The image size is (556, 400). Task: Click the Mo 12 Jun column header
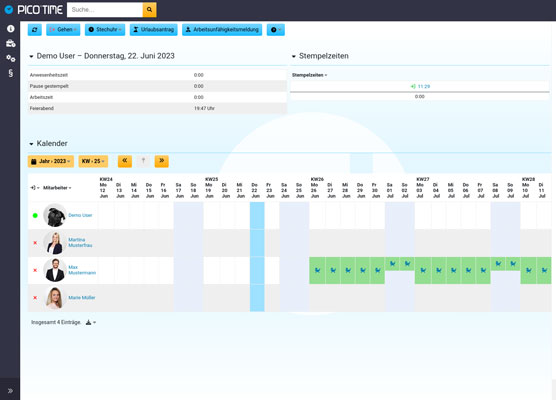point(104,190)
